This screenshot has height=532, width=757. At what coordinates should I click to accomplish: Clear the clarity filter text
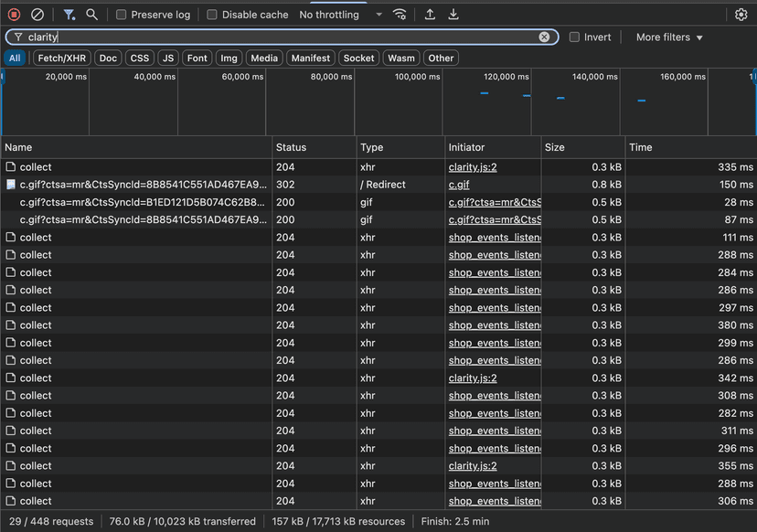(544, 37)
